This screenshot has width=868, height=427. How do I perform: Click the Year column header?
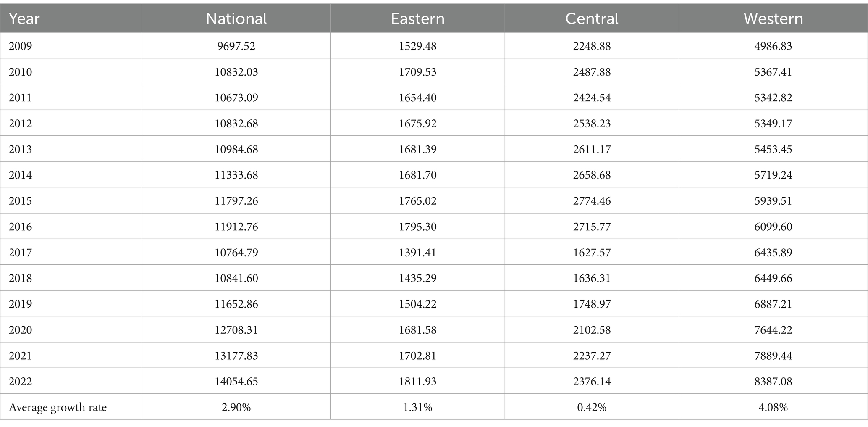click(x=24, y=18)
